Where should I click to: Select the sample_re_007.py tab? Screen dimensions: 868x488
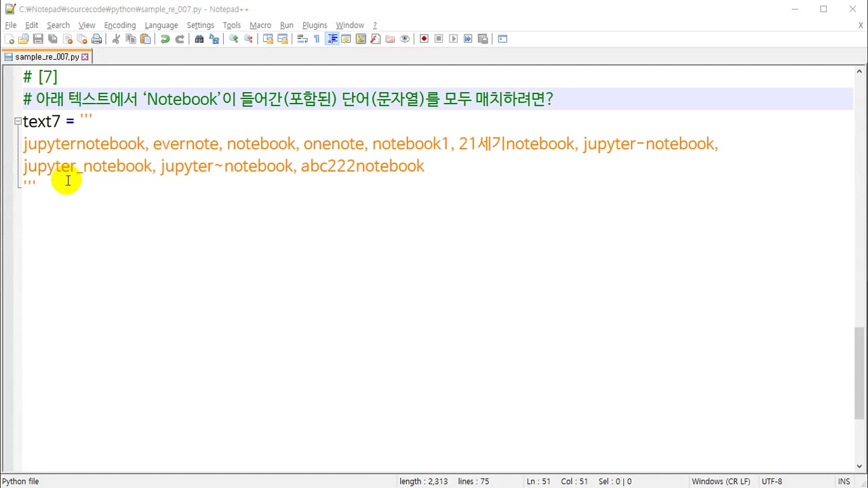[46, 57]
